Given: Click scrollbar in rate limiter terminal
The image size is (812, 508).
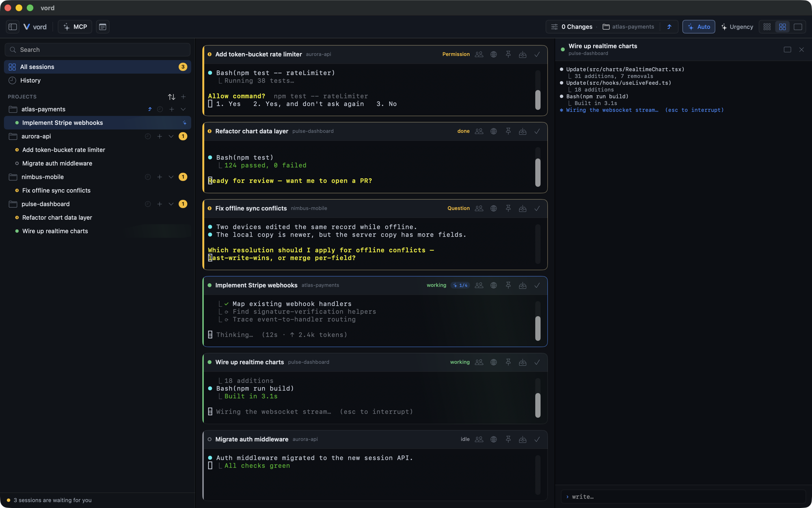Looking at the screenshot, I should point(538,100).
